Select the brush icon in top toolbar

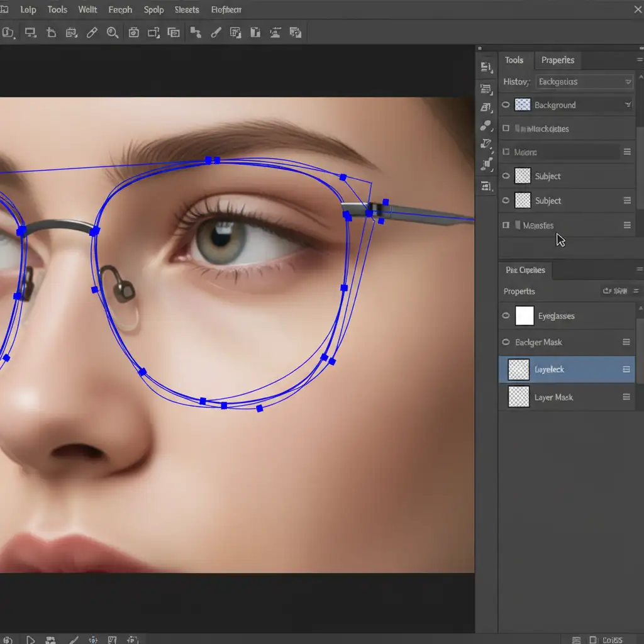tap(215, 33)
